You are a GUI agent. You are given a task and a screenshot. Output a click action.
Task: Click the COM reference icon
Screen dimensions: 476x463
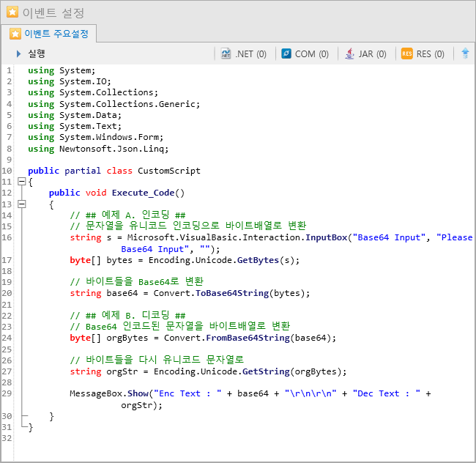point(286,53)
